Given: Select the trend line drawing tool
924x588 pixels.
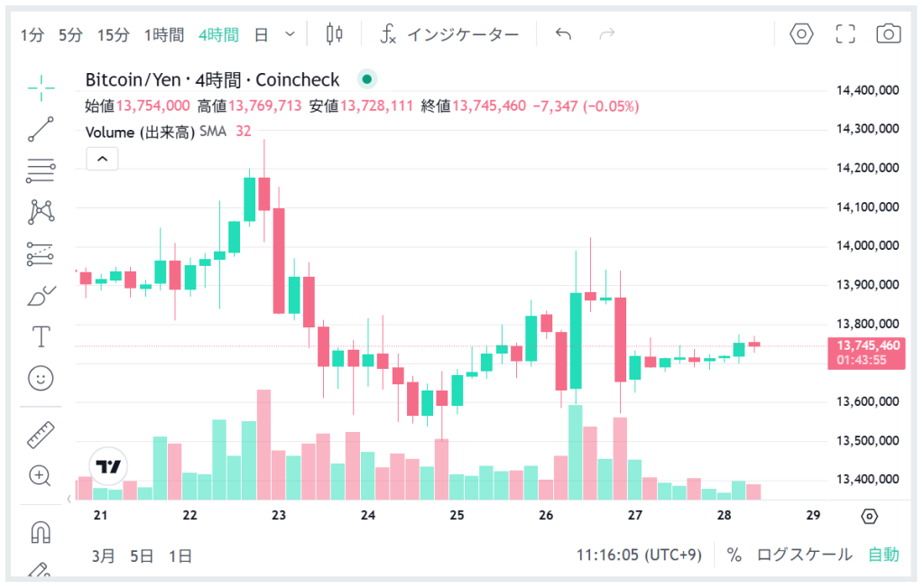Looking at the screenshot, I should (41, 128).
